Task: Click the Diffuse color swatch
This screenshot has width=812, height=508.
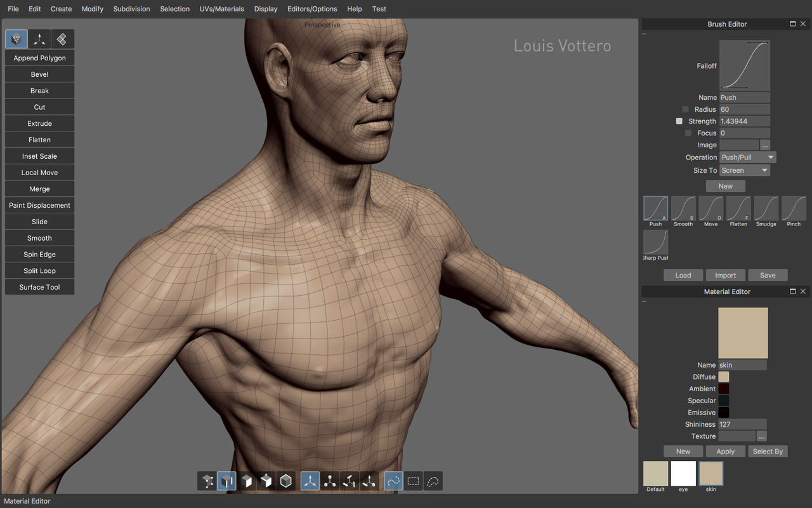Action: pos(724,377)
